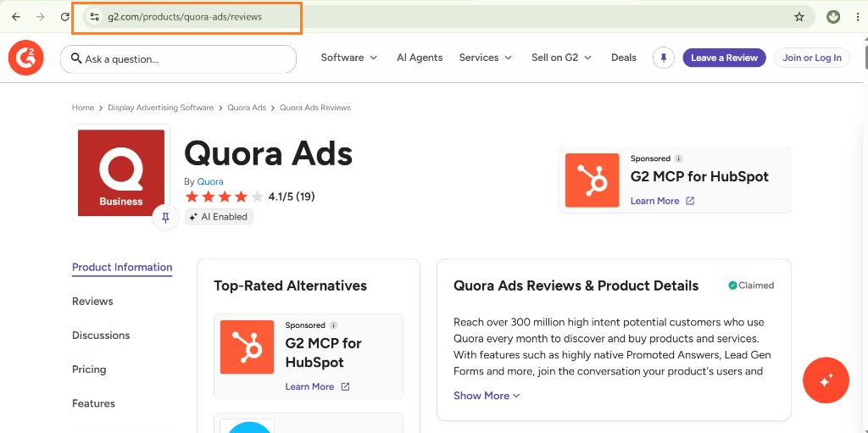Open the Deals menu item

(623, 58)
